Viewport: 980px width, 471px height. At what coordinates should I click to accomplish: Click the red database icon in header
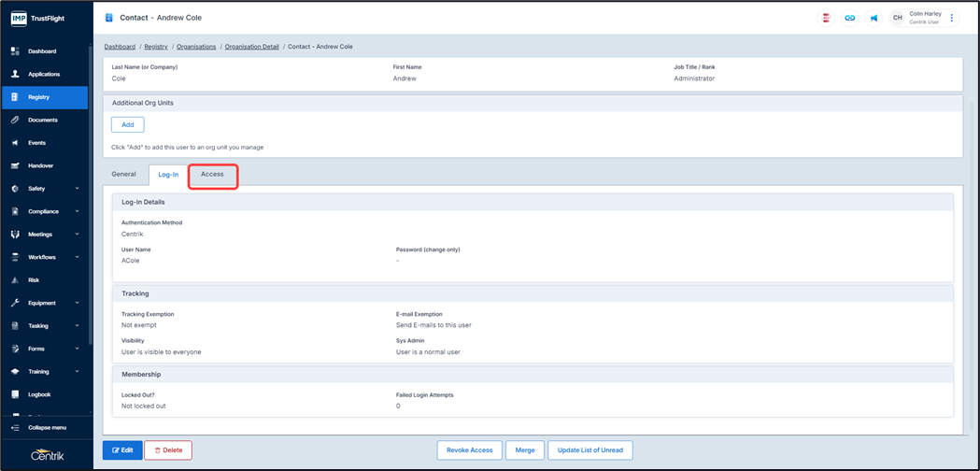826,18
